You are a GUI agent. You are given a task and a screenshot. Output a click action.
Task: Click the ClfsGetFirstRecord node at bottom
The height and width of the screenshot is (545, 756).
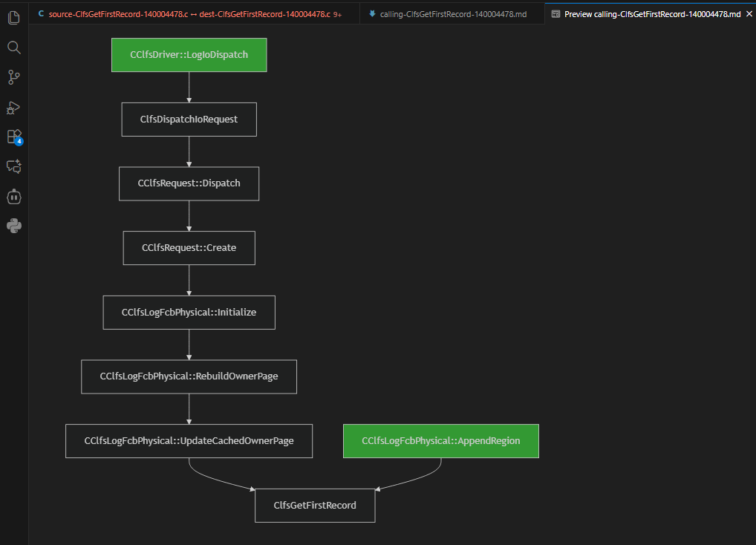(x=315, y=506)
